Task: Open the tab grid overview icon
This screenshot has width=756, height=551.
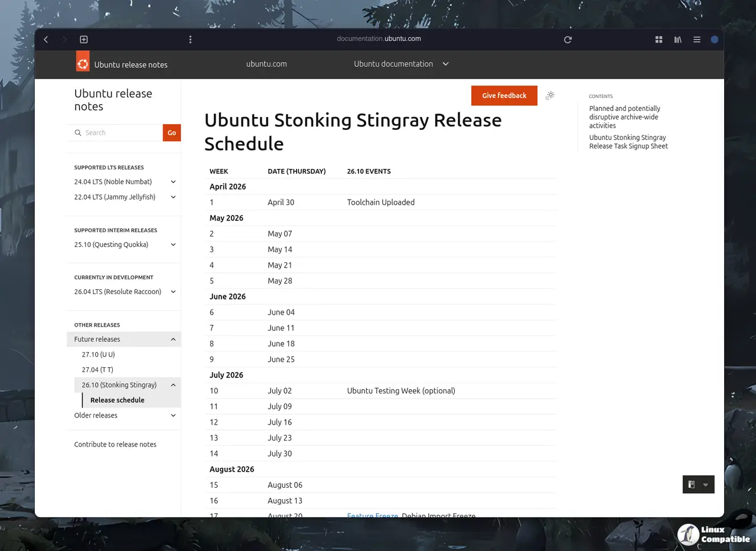Action: click(x=659, y=40)
